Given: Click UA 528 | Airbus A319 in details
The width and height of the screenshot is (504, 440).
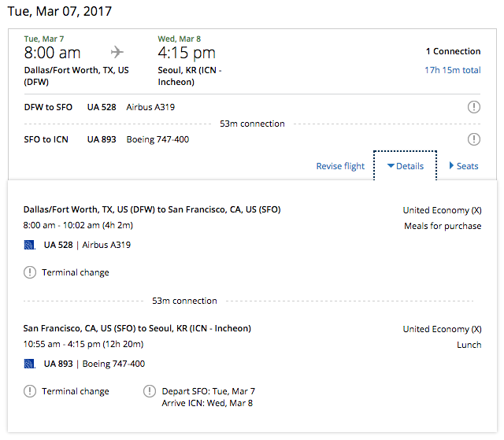Looking at the screenshot, I should (x=87, y=245).
